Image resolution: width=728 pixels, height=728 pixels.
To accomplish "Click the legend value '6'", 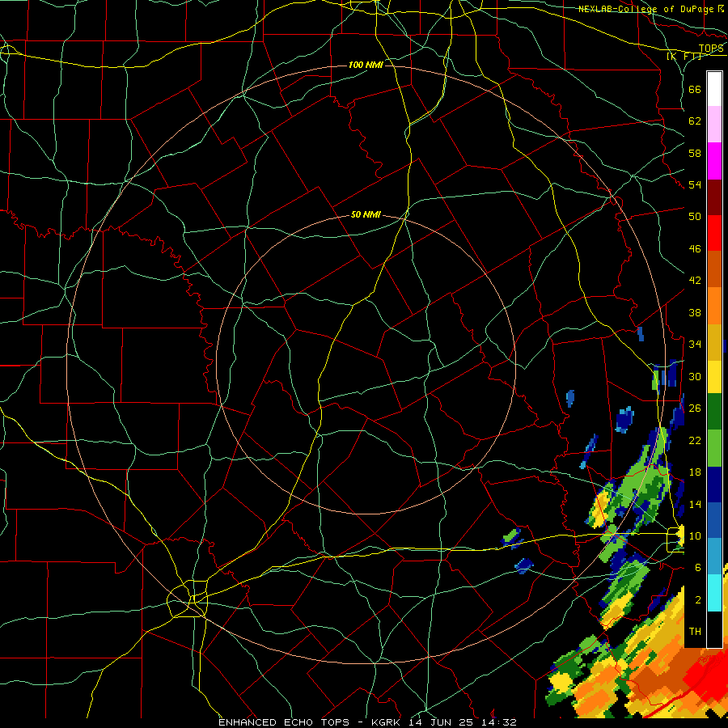I will point(698,568).
